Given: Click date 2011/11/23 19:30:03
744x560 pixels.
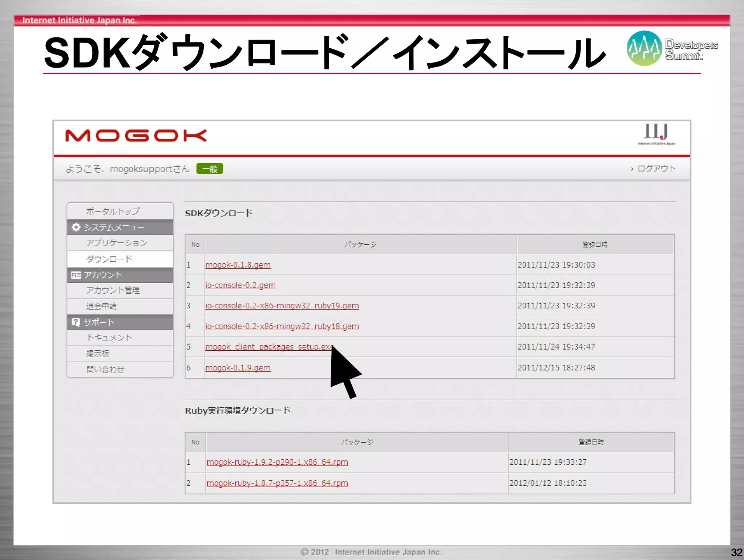Looking at the screenshot, I should coord(556,265).
